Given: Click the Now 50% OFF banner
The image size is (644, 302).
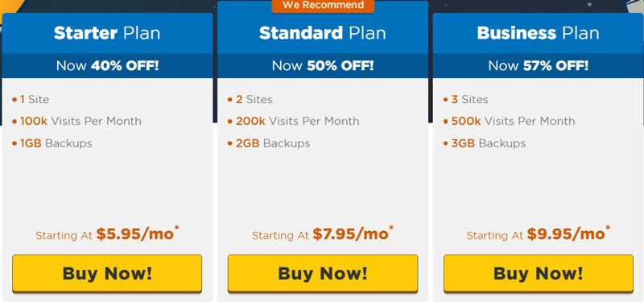Looking at the screenshot, I should coord(323,66).
